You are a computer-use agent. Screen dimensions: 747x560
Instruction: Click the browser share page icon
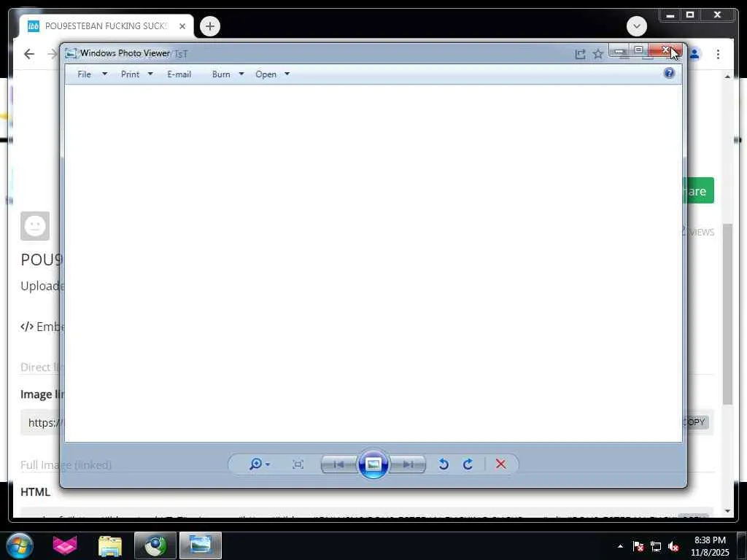[580, 54]
